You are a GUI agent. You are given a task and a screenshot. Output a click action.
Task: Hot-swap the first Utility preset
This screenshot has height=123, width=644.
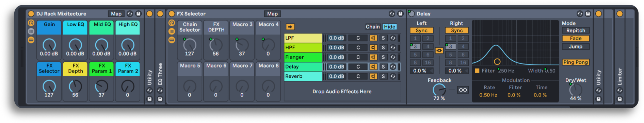pos(149,91)
